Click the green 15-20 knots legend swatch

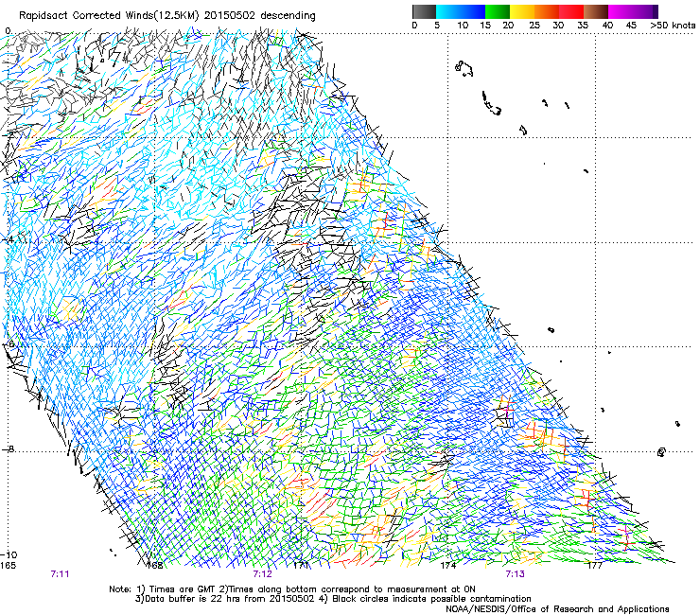point(498,11)
